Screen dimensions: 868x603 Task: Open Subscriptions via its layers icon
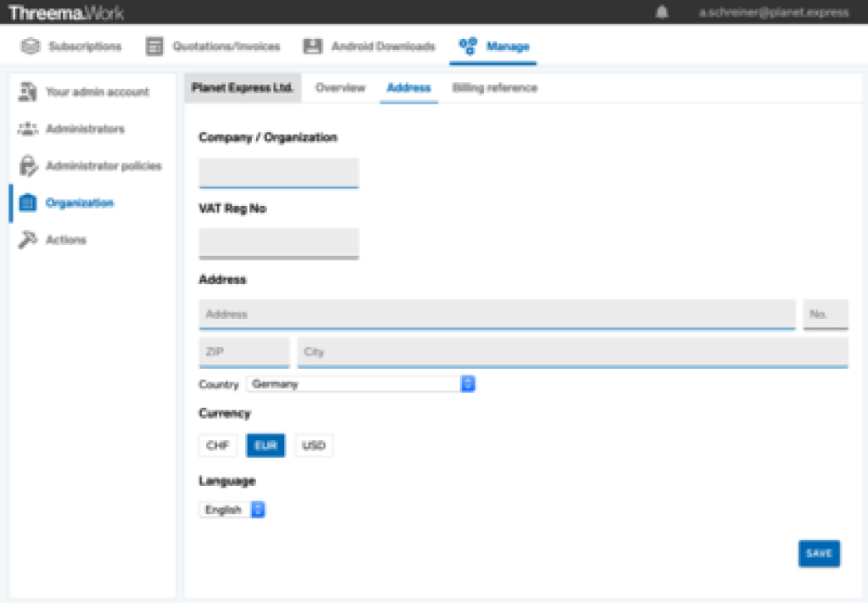point(31,47)
